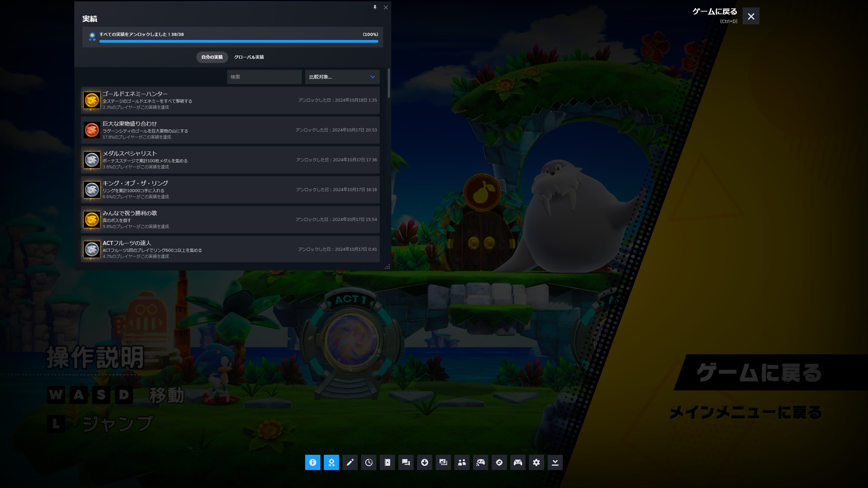Select the 自分の実績 tab

(212, 57)
